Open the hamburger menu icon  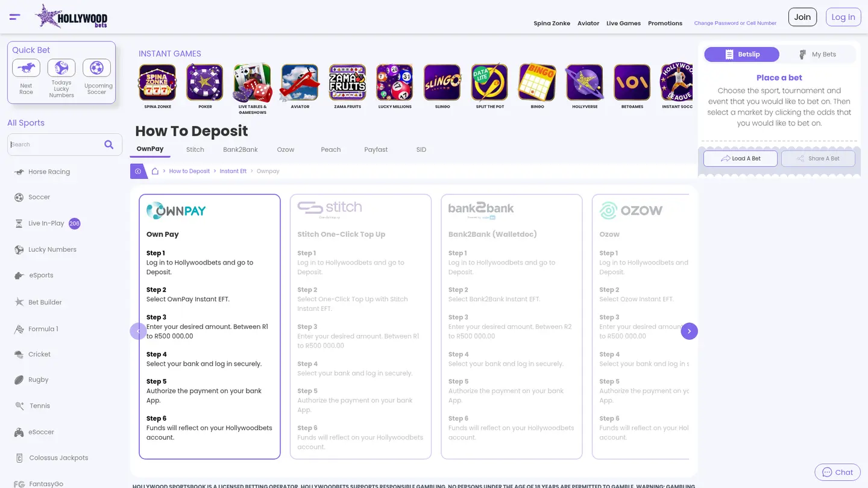[15, 17]
